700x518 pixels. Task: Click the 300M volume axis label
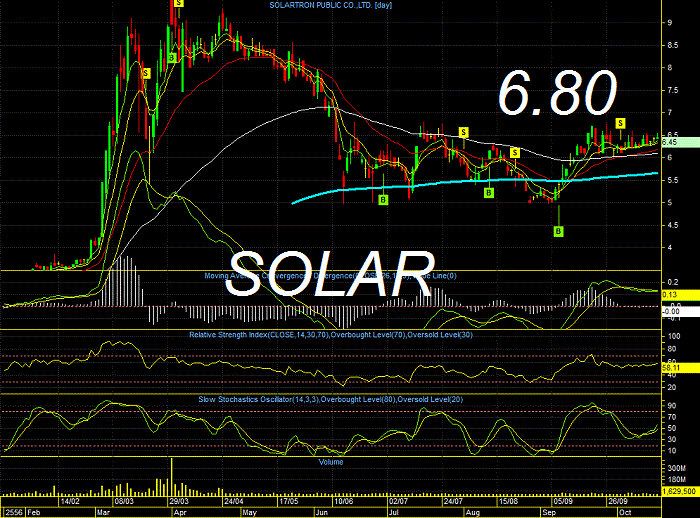[x=676, y=468]
